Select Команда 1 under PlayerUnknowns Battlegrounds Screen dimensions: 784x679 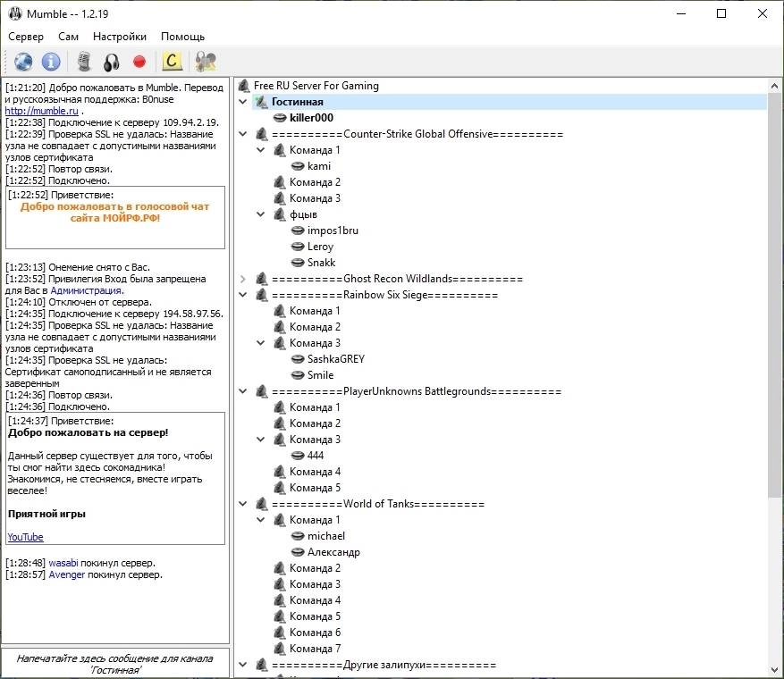(x=315, y=407)
